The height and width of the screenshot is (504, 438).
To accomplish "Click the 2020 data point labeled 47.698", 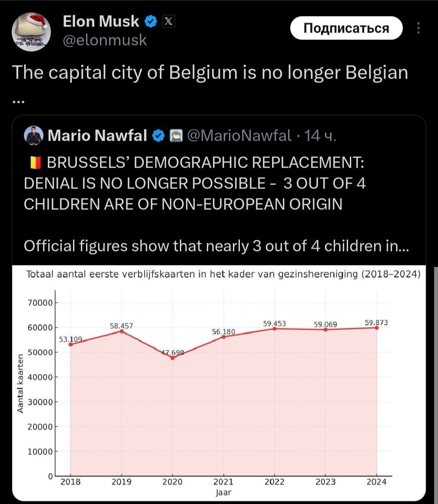I will (173, 358).
